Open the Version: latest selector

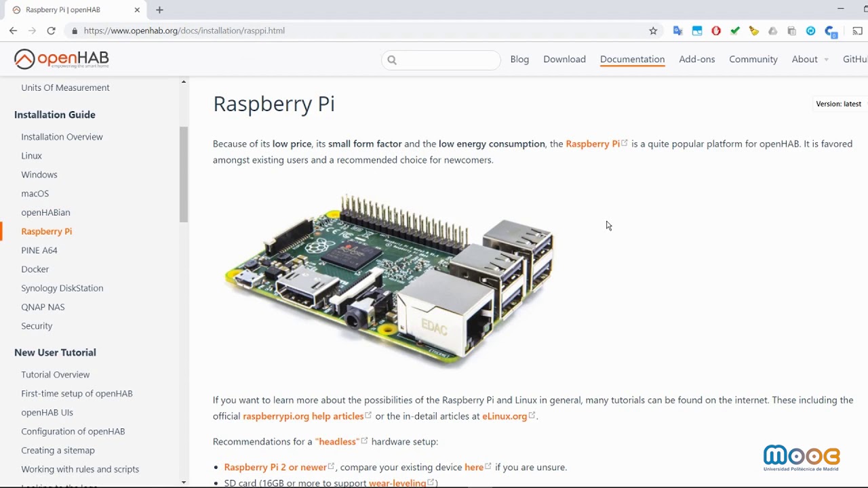tap(839, 104)
